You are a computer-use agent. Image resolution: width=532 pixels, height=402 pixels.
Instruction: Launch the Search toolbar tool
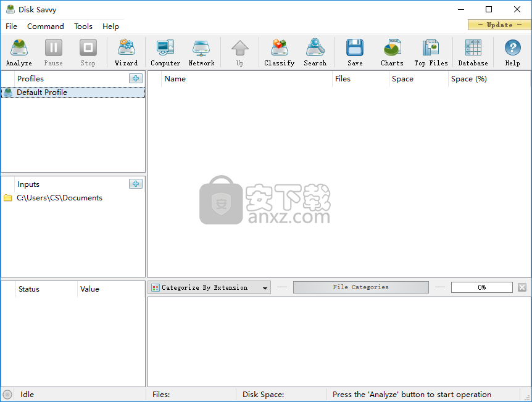(x=315, y=52)
